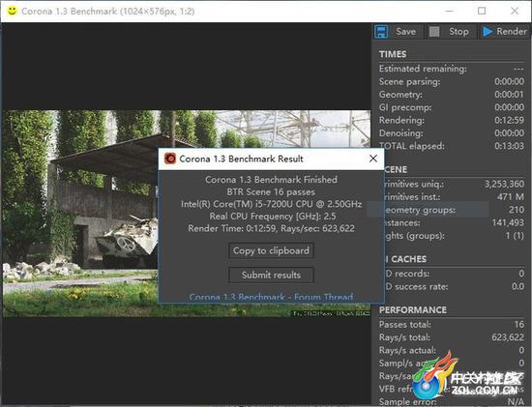532x407 pixels.
Task: Click primitives uniq. value 3,253,360
Action: point(504,185)
